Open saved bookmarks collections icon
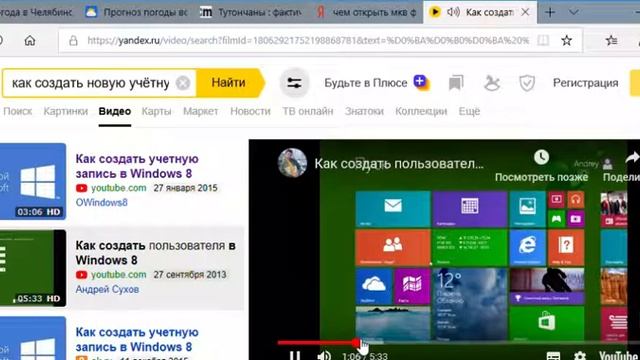The image size is (640, 360). [456, 83]
